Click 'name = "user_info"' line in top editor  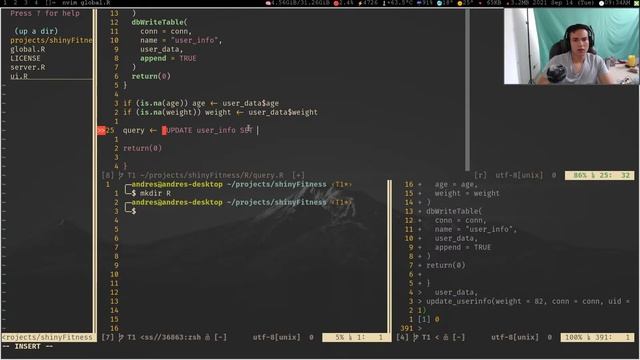tap(181, 40)
